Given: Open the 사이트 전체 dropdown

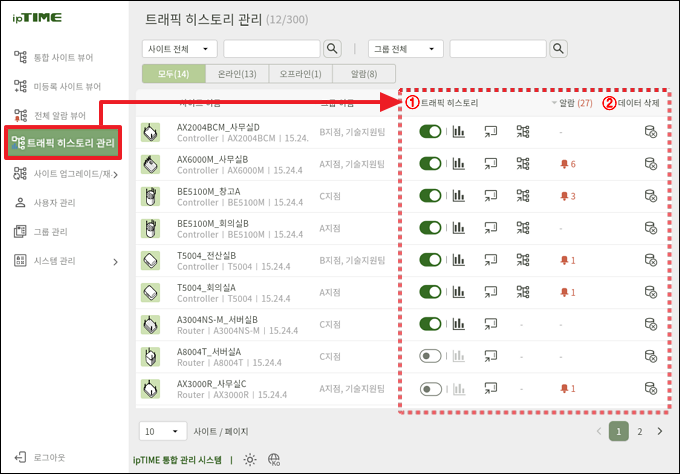Looking at the screenshot, I should pyautogui.click(x=179, y=48).
